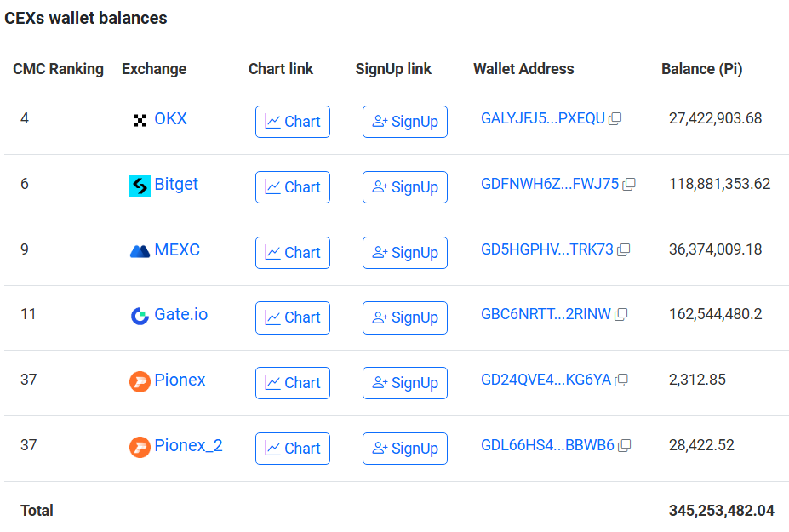This screenshot has width=789, height=532.
Task: Copy the Gate.io wallet address icon
Action: tap(620, 315)
